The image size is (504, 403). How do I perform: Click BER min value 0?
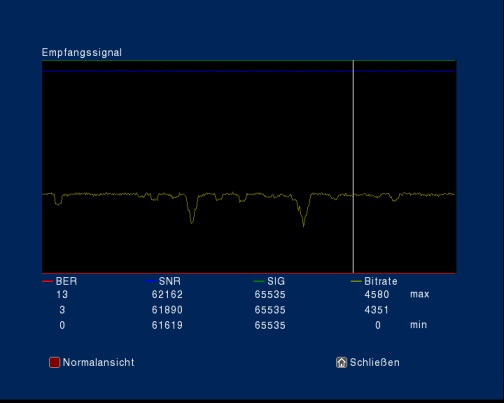[62, 325]
